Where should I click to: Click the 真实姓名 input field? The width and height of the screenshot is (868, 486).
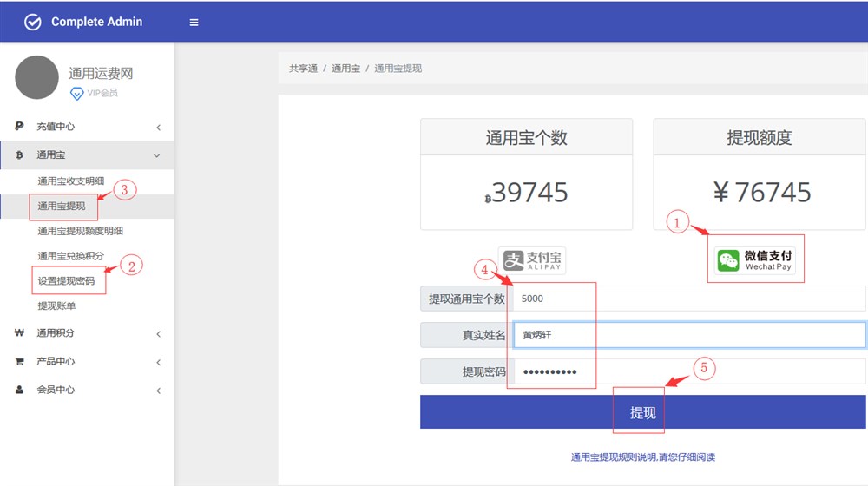690,335
